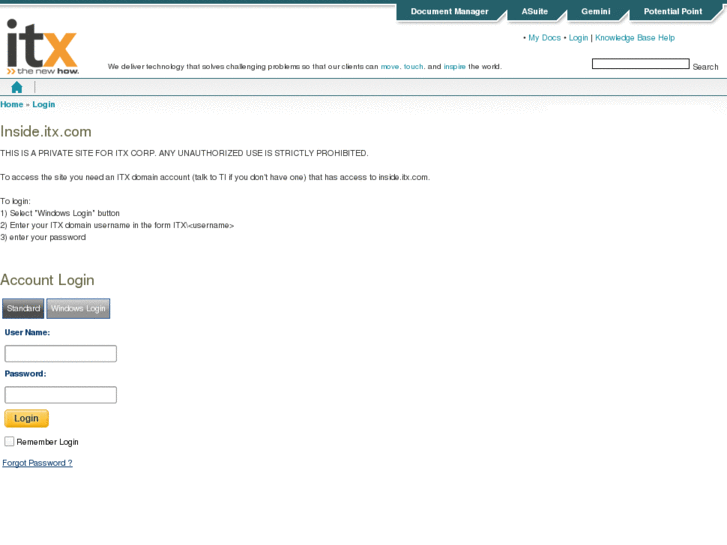
Task: Open the Gemini tab
Action: click(x=596, y=12)
